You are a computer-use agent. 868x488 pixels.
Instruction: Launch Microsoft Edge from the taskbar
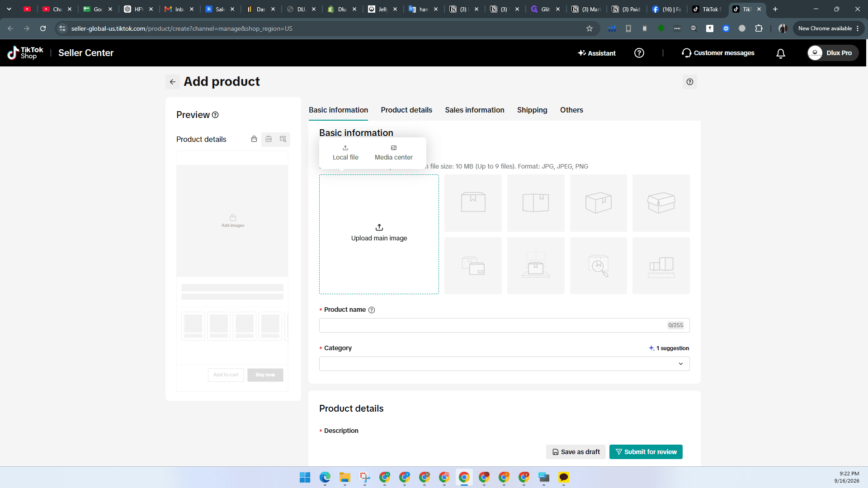coord(325,477)
